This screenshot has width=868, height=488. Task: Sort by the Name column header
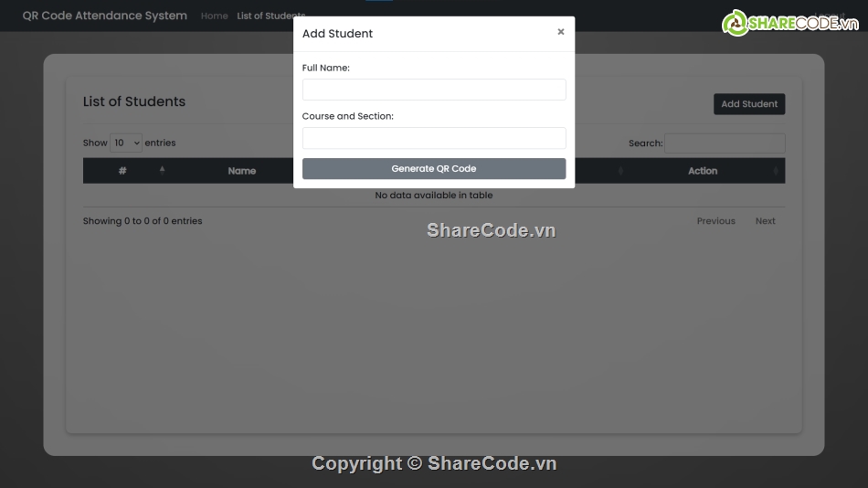coord(242,171)
